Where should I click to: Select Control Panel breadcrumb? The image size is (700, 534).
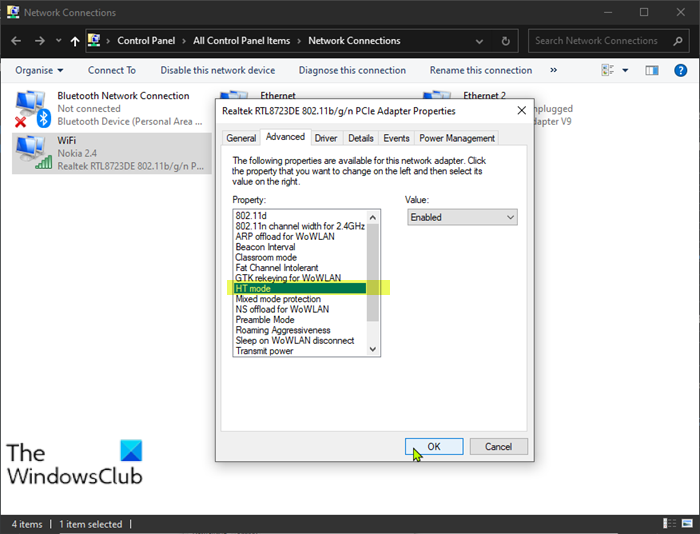[146, 41]
